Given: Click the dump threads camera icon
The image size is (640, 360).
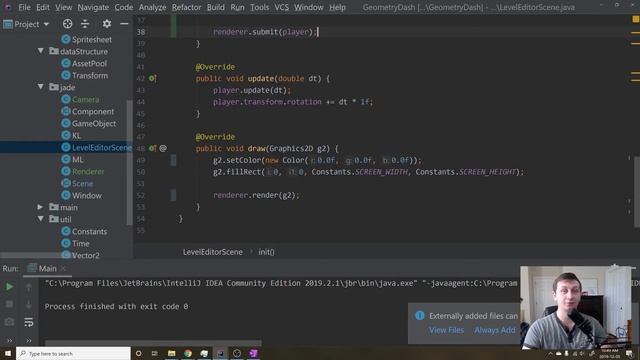Looking at the screenshot, I should 9,322.
